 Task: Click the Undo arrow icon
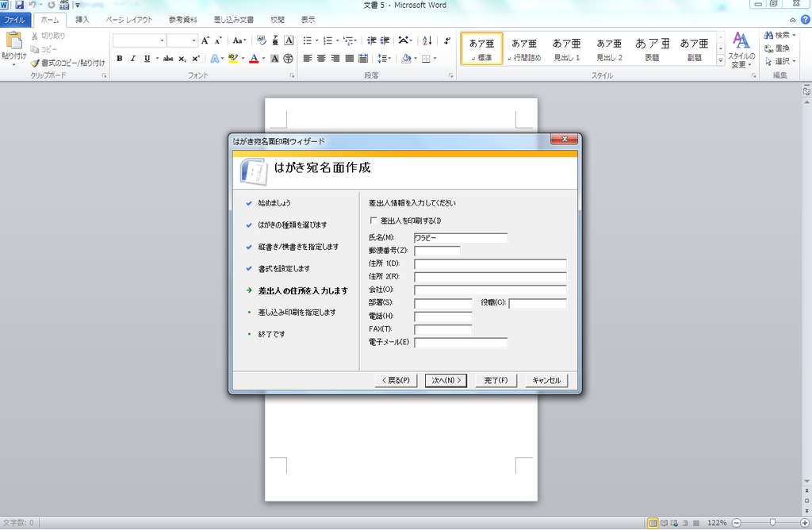(x=32, y=5)
